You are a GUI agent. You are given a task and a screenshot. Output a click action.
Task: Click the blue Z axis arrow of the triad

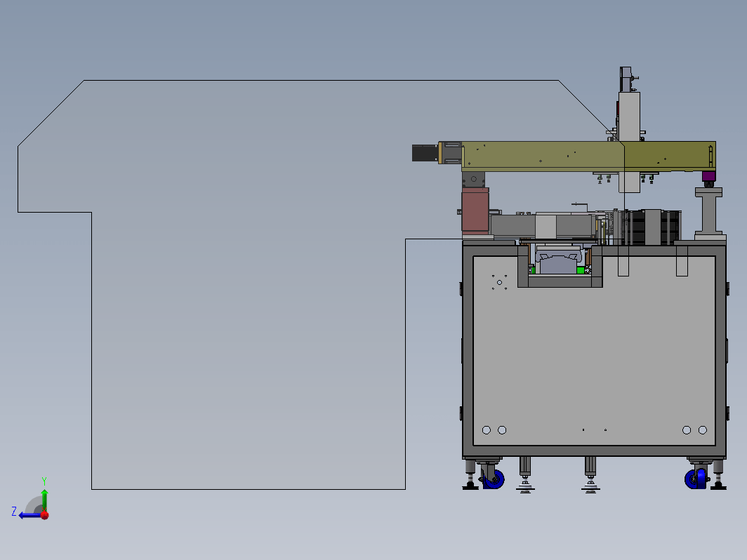point(29,515)
